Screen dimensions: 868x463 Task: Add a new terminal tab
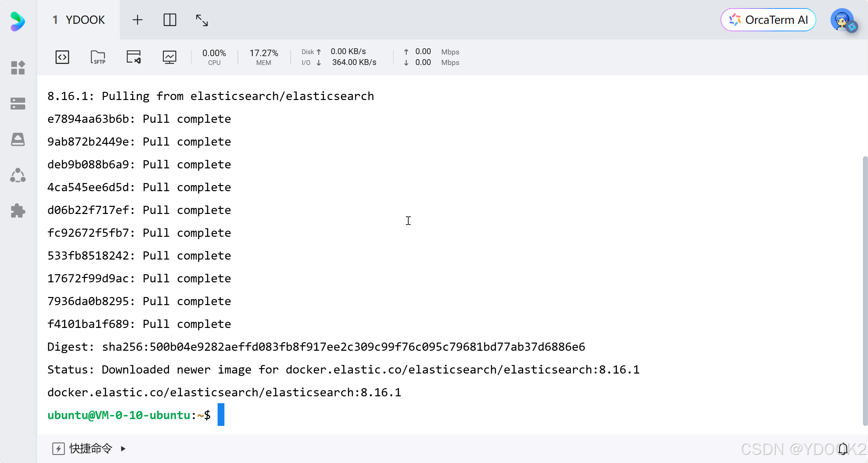[138, 20]
